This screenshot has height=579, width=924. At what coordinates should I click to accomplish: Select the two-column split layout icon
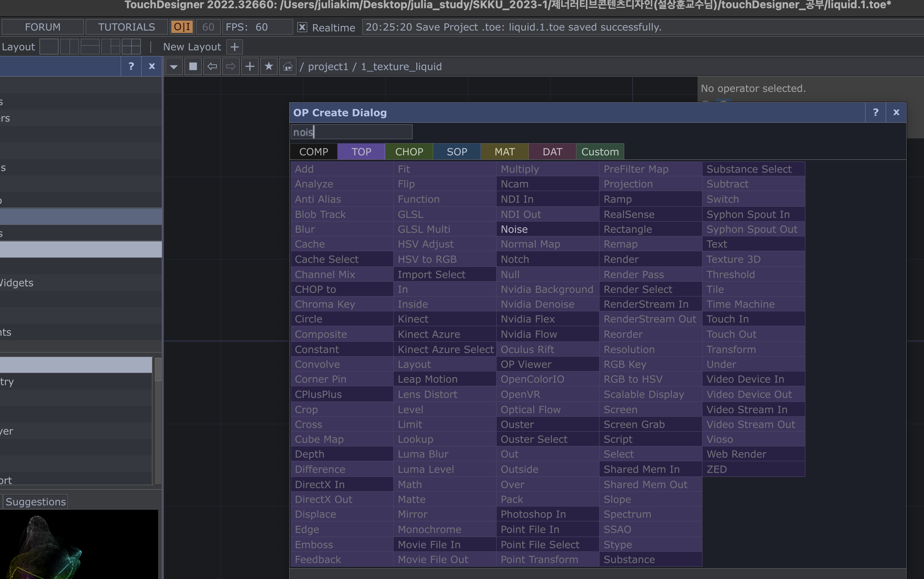69,47
